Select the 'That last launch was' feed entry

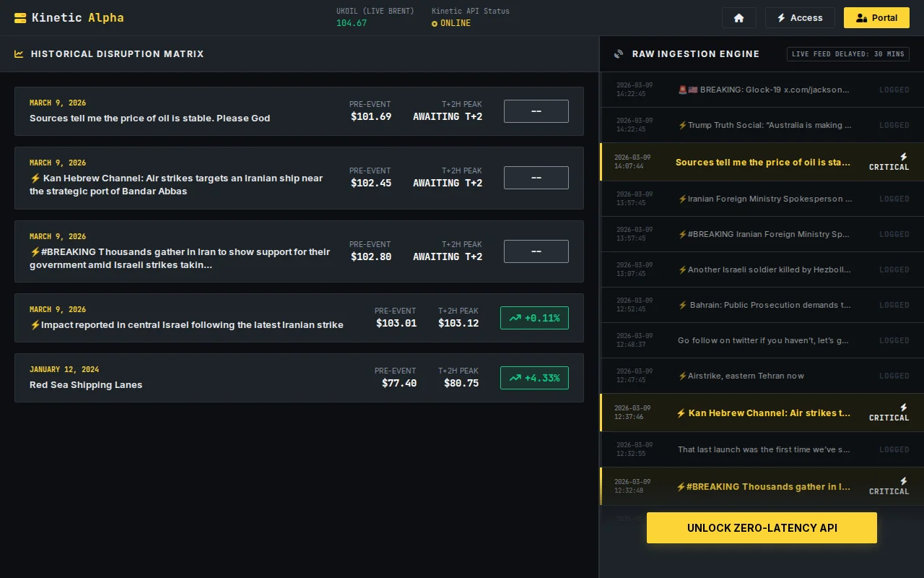[x=762, y=449]
